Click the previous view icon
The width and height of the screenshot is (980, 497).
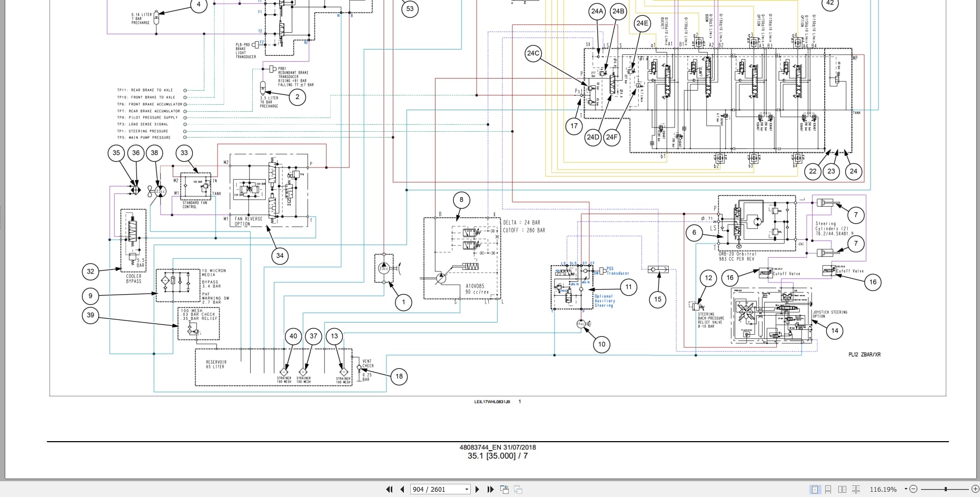(x=504, y=489)
